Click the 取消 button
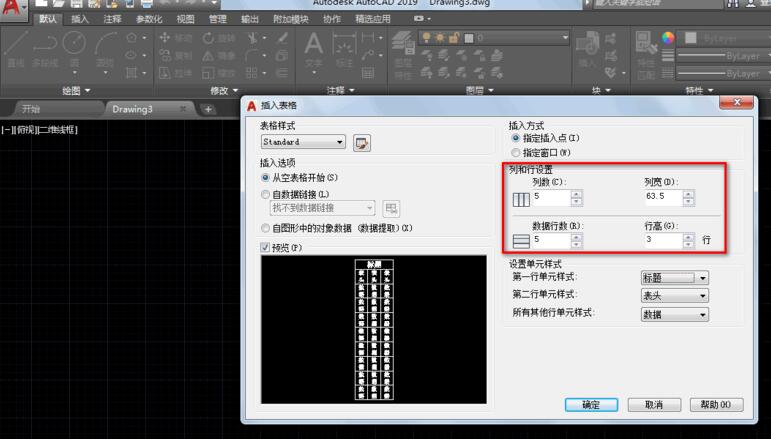The image size is (771, 439). click(x=654, y=405)
